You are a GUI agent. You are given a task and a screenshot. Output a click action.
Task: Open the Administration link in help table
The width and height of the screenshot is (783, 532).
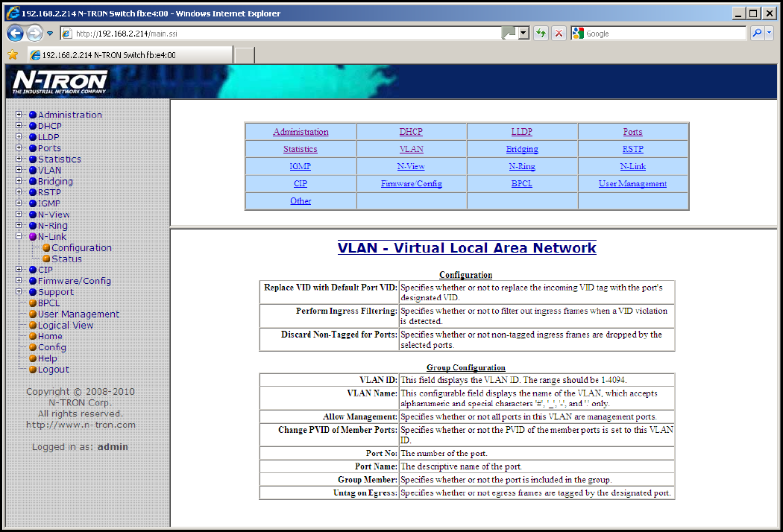[x=301, y=132]
